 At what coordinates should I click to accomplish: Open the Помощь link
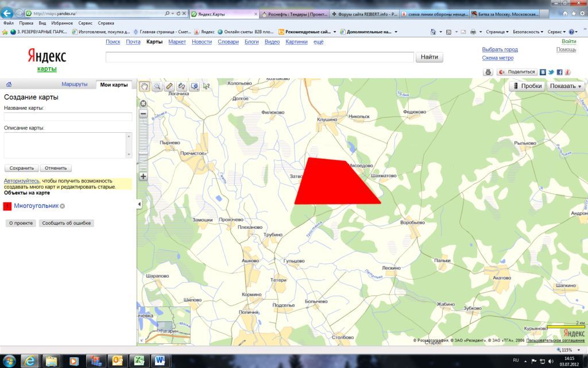click(566, 49)
